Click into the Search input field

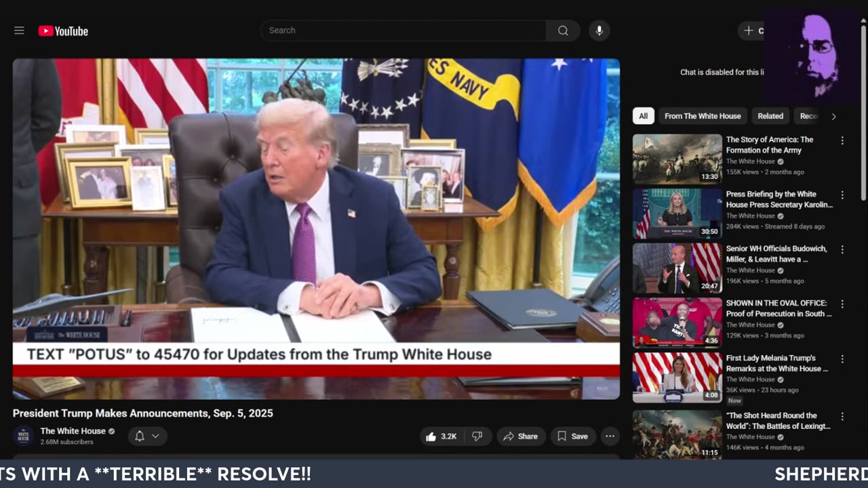pos(403,30)
